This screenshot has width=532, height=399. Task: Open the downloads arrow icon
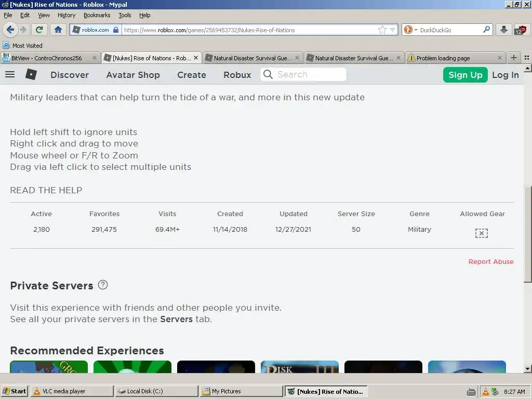pos(504,30)
